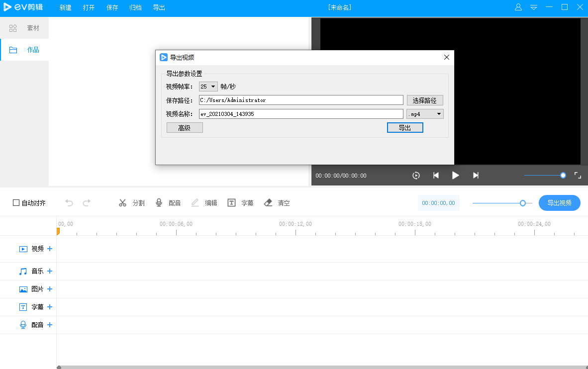The height and width of the screenshot is (369, 588).
Task: Open fullscreen preview mode
Action: pos(578,175)
